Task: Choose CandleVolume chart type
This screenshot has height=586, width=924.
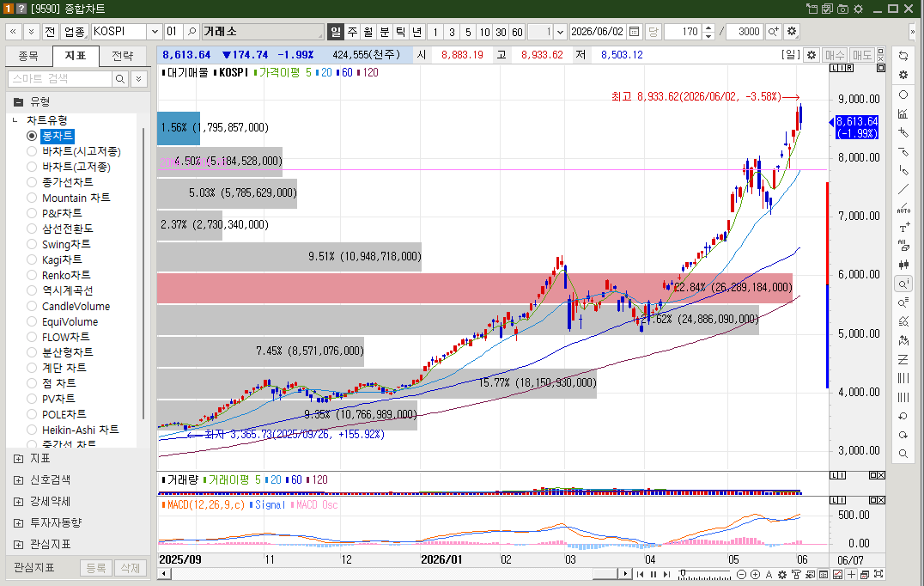Action: point(32,306)
